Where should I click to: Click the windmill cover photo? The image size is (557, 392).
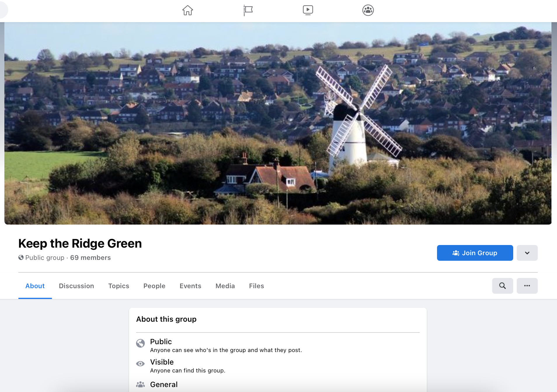(x=278, y=123)
